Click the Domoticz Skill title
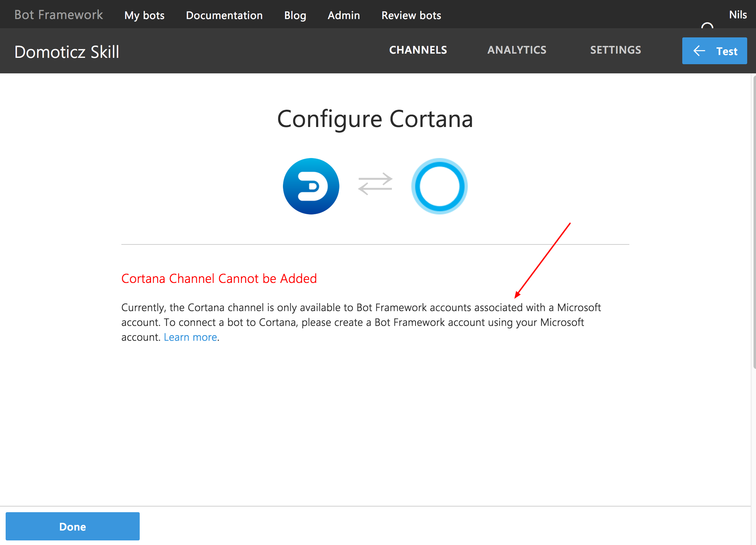This screenshot has width=756, height=545. tap(66, 51)
